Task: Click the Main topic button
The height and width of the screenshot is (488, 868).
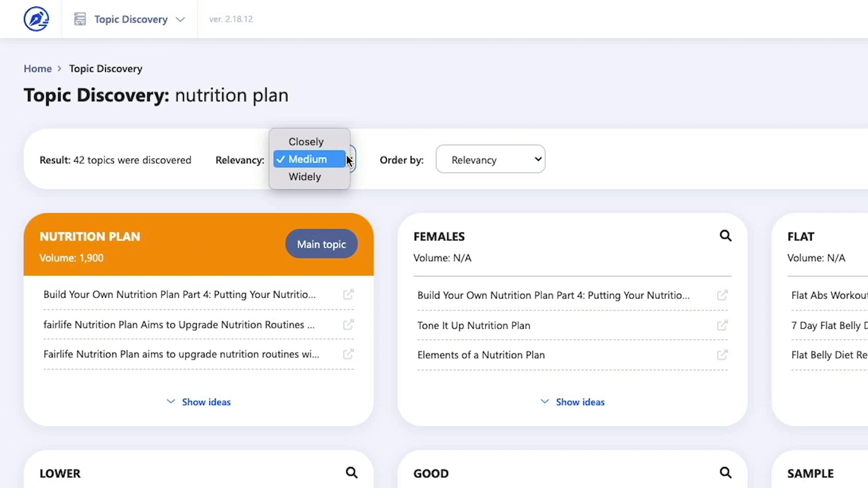Action: pos(321,244)
